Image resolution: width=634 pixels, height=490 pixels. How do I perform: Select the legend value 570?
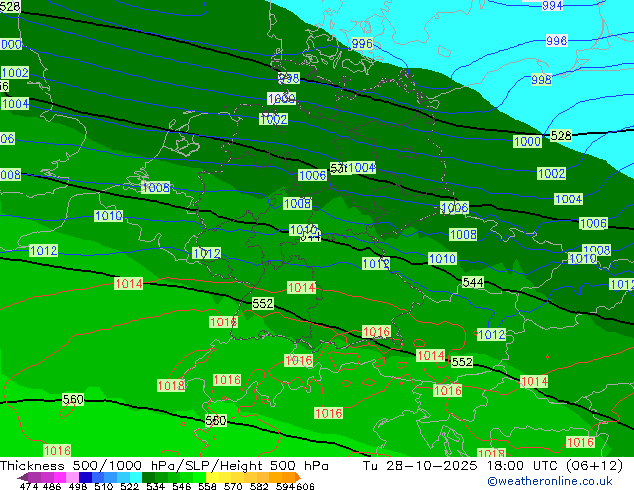coord(233,486)
